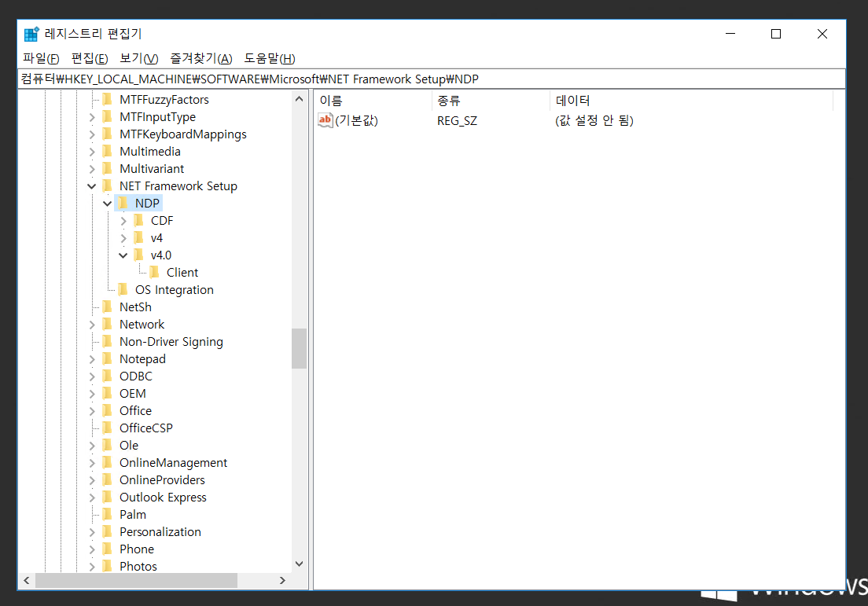Select the NDP tree key
The width and height of the screenshot is (868, 606).
[x=147, y=204]
